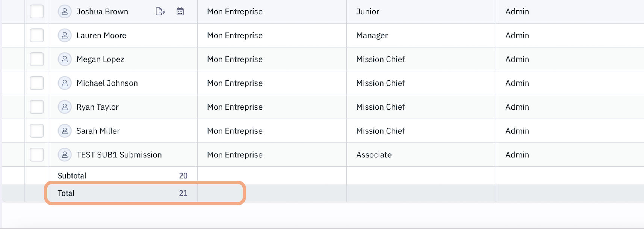
Task: Check the box for Joshua Brown
Action: pos(37,12)
